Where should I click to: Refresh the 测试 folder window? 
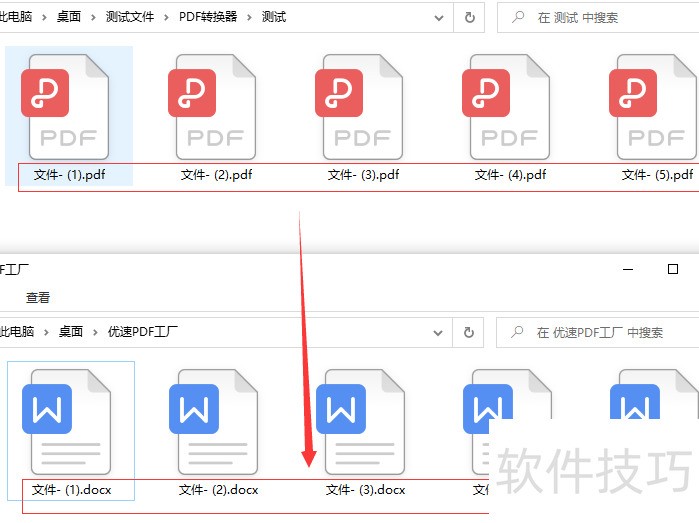[469, 18]
